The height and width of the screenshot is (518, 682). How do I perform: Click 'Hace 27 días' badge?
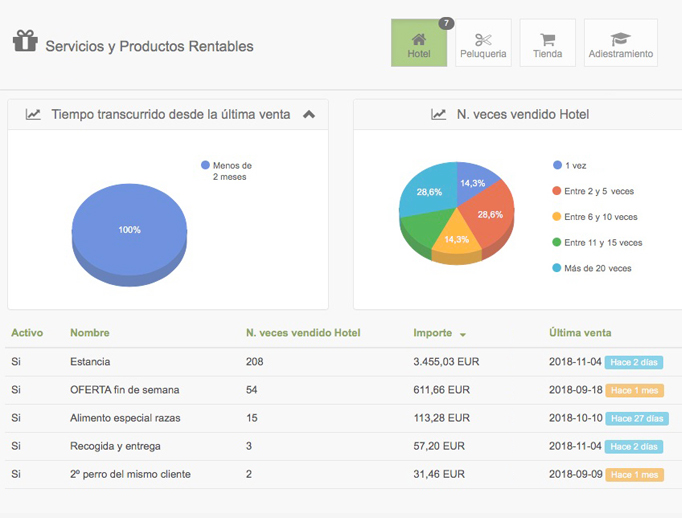pos(636,418)
